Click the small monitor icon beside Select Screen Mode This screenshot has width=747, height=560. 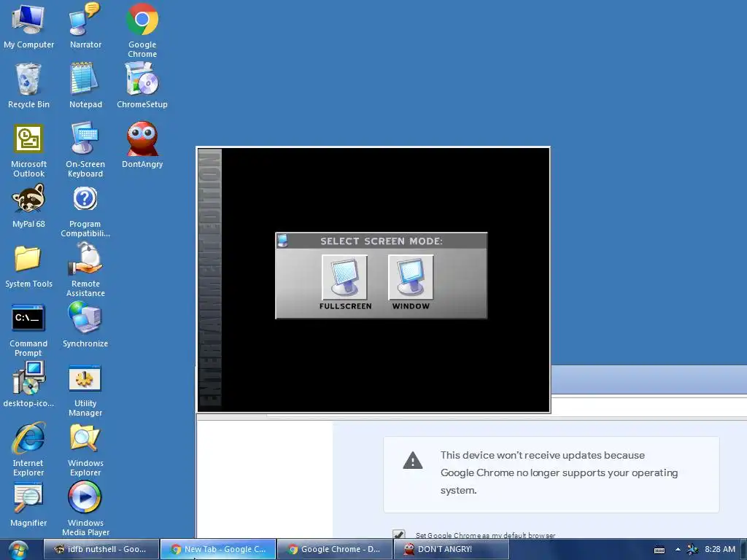pyautogui.click(x=282, y=241)
